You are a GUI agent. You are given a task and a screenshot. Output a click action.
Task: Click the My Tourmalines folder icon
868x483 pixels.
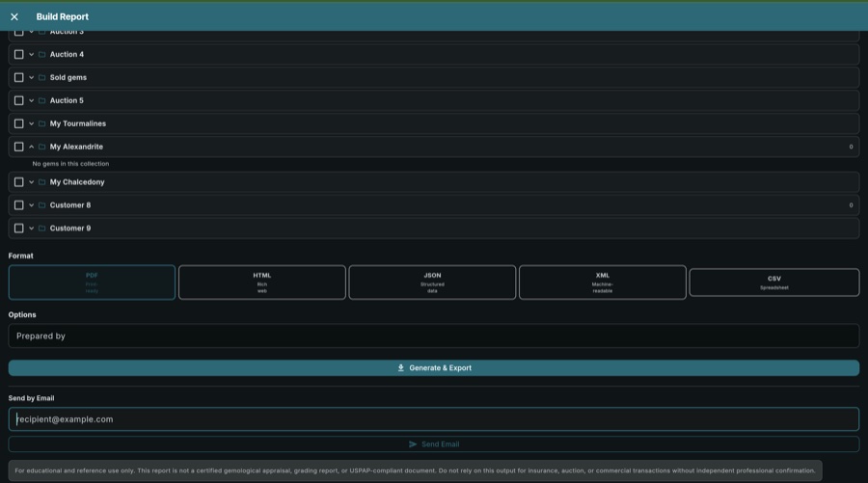pos(42,123)
